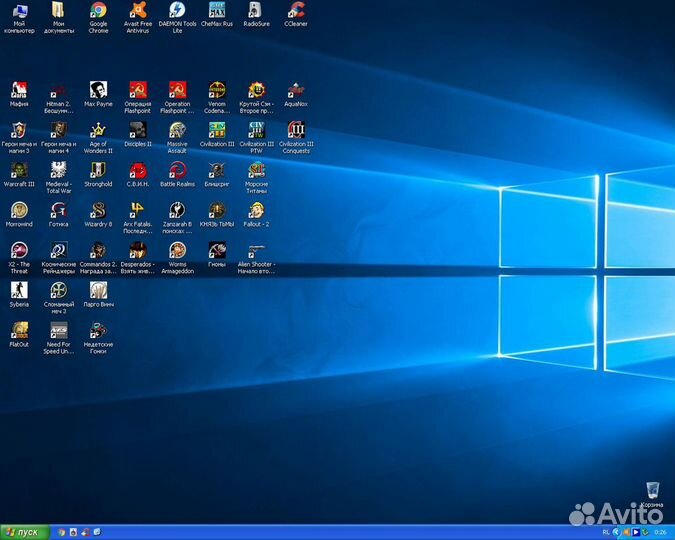Select the Zanzarah game icon

point(177,218)
